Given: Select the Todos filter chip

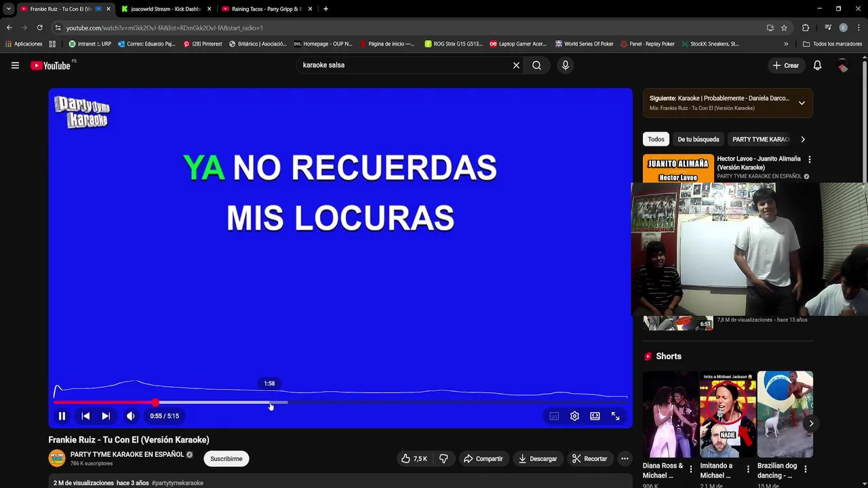Looking at the screenshot, I should pos(656,140).
